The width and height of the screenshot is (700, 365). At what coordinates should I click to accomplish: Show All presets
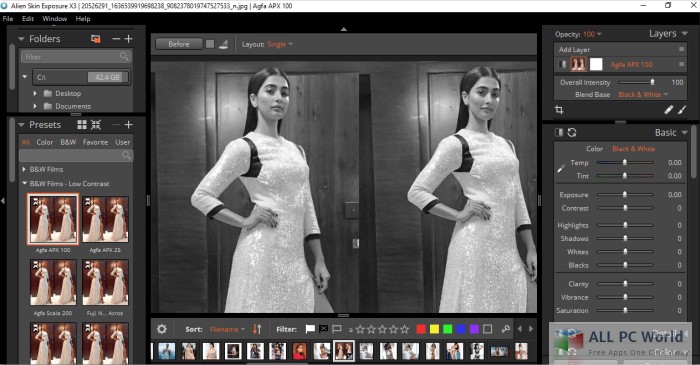click(25, 142)
